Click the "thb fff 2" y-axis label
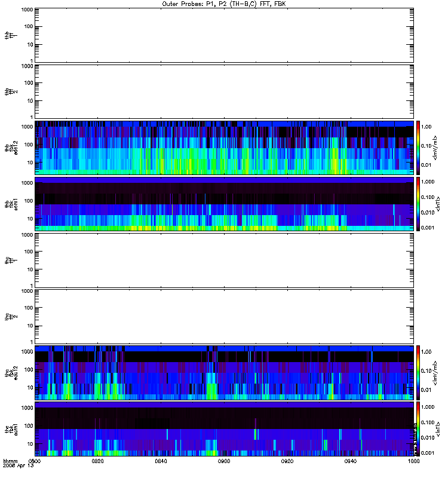448x478 pixels. 11,92
